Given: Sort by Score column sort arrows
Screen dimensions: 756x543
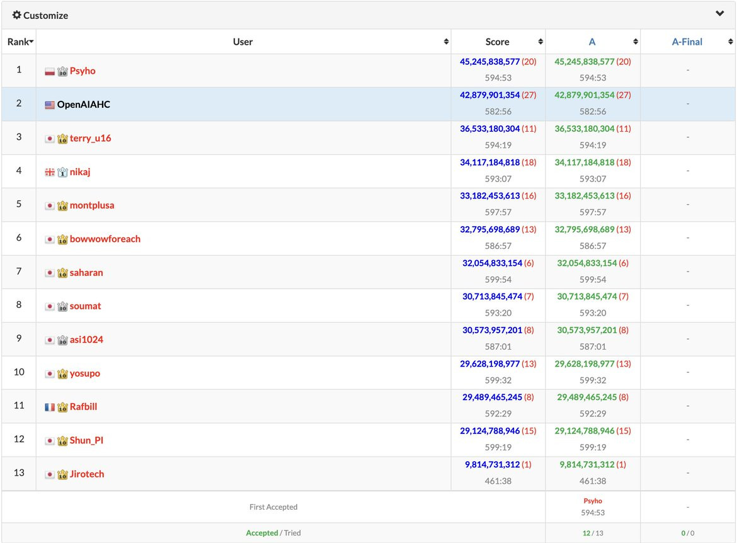Looking at the screenshot, I should 541,42.
